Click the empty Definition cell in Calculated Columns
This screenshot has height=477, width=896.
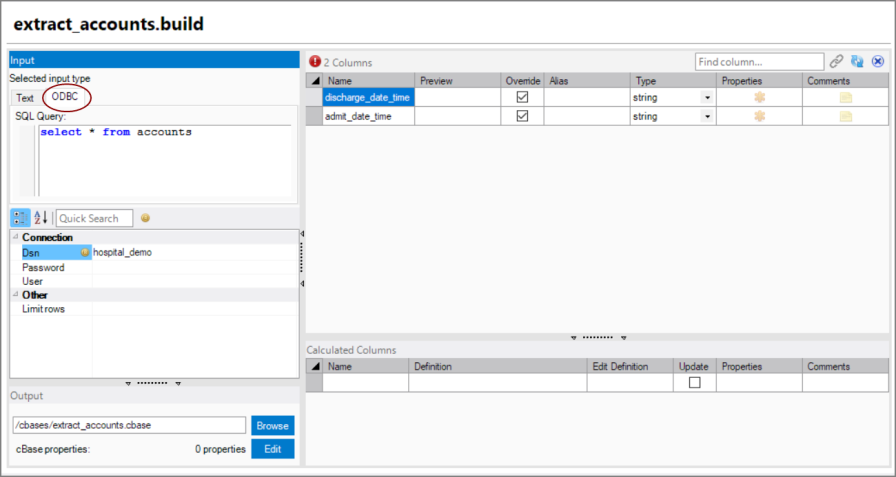pos(498,383)
